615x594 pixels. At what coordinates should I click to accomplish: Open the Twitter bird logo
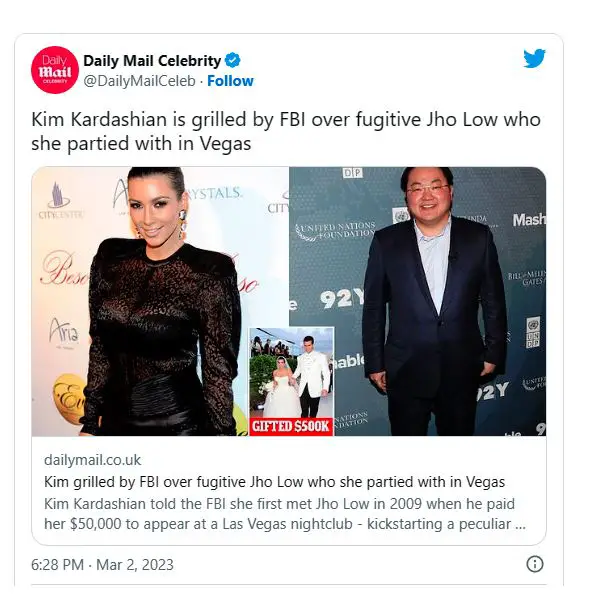534,58
